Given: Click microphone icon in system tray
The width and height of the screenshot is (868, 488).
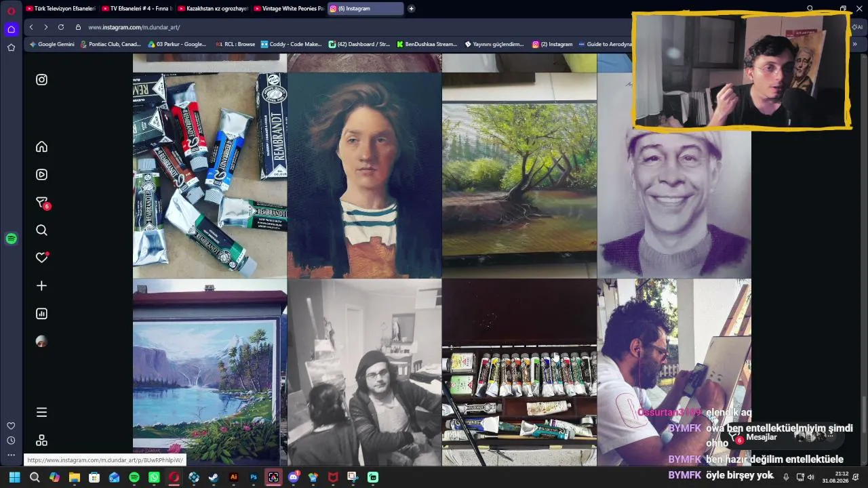Looking at the screenshot, I should [786, 477].
